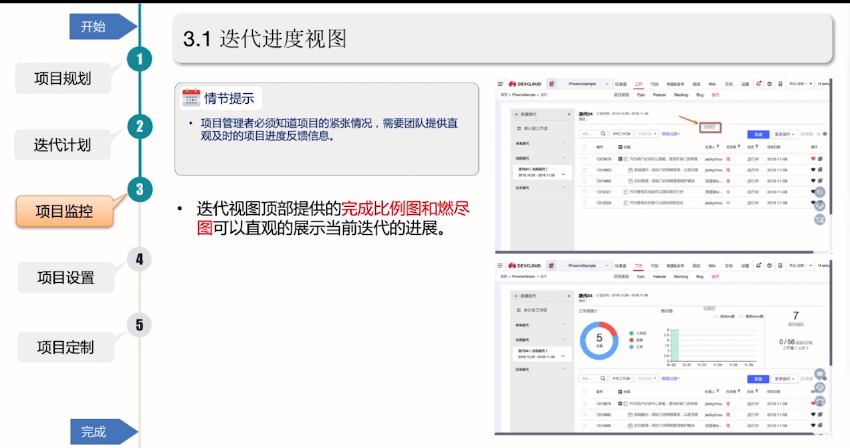Tick checkbox of first table row, upper screenshot
This screenshot has width=850, height=448.
[584, 159]
